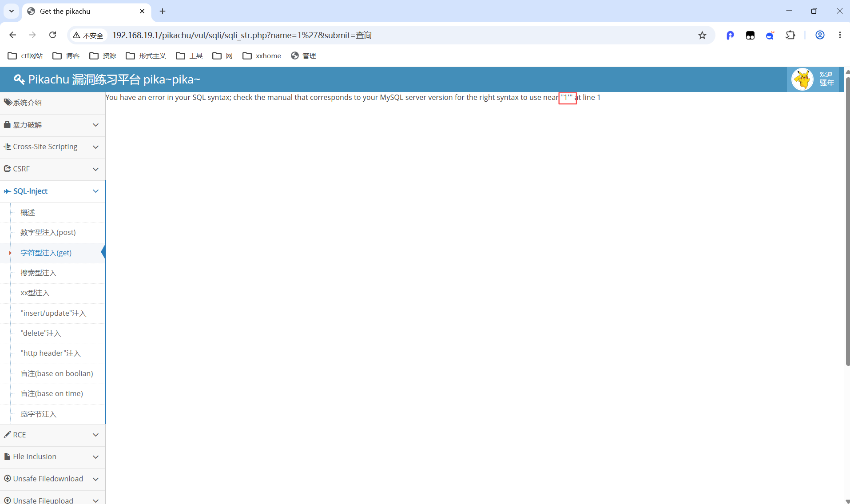Image resolution: width=850 pixels, height=504 pixels.
Task: Open the 暴力破解 menu label
Action: [x=27, y=125]
